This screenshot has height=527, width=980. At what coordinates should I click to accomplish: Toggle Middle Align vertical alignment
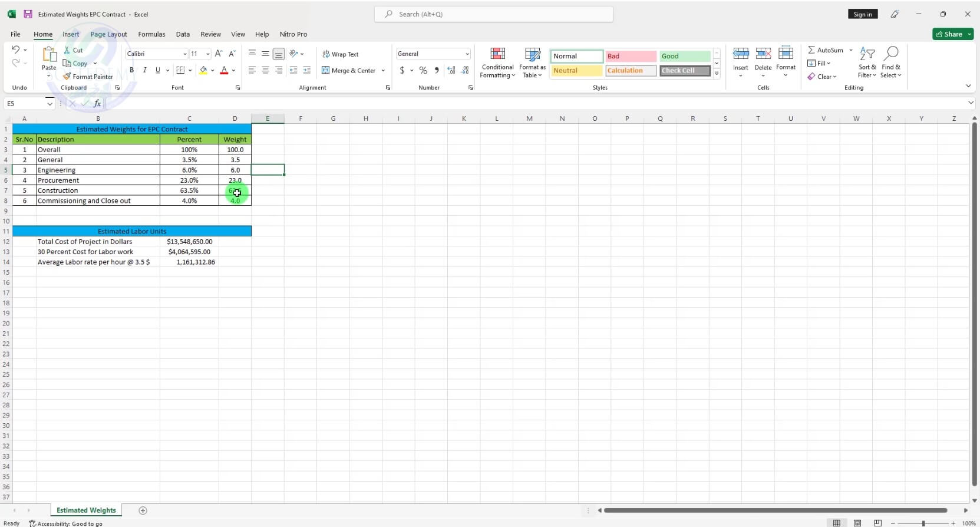[265, 54]
